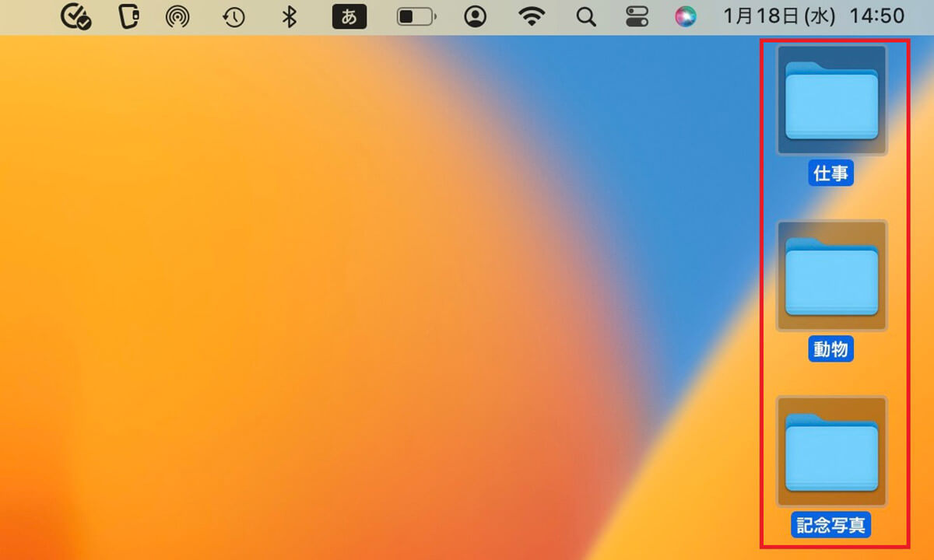Select the 動物 folder icon
Screen dimensions: 934x560
831,276
